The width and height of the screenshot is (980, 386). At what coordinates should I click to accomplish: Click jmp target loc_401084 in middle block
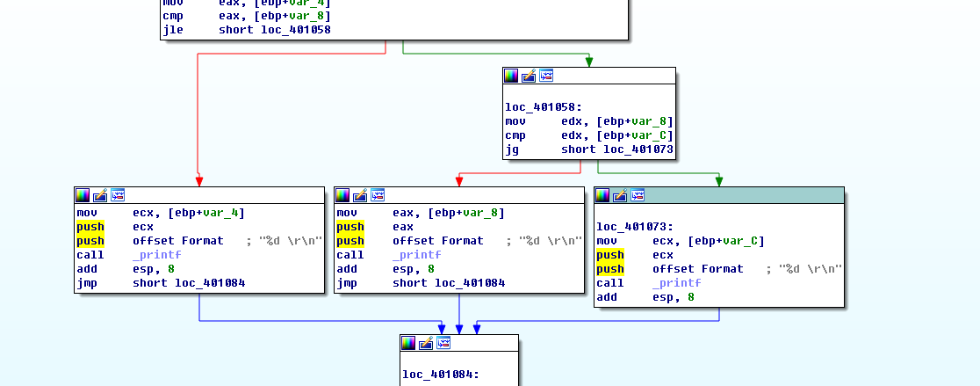472,283
